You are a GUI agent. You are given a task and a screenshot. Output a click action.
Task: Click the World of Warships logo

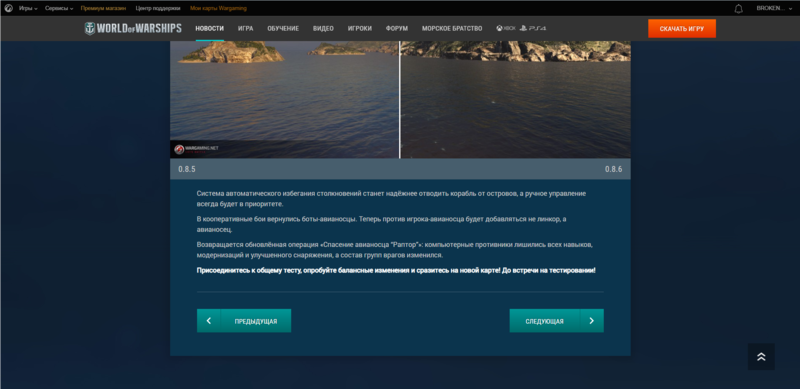coord(133,29)
